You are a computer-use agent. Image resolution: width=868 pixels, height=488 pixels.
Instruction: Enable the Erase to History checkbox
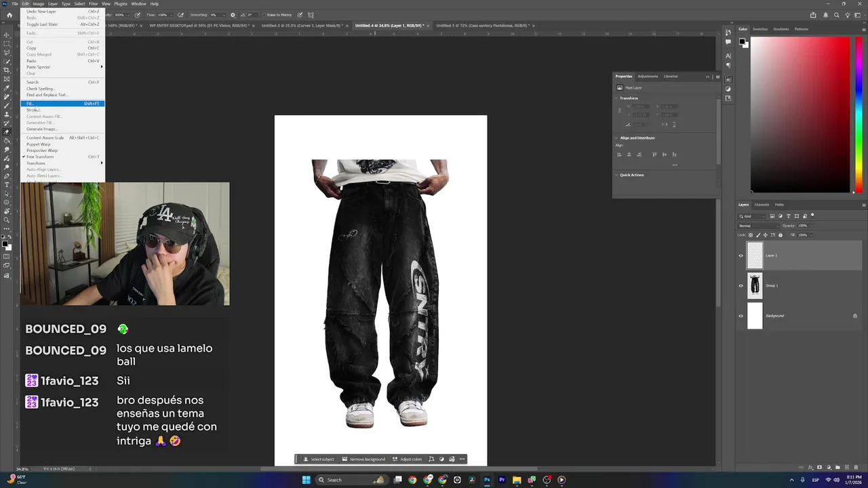click(264, 14)
